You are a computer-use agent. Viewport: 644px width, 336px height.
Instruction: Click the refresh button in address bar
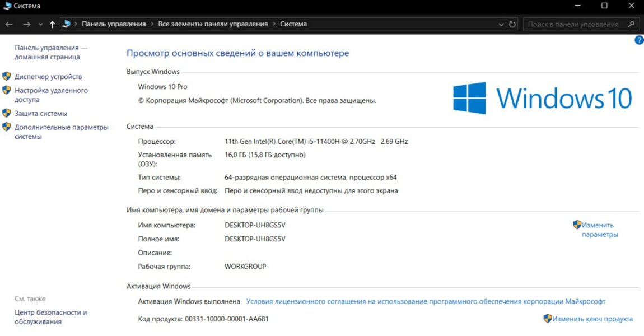point(512,24)
